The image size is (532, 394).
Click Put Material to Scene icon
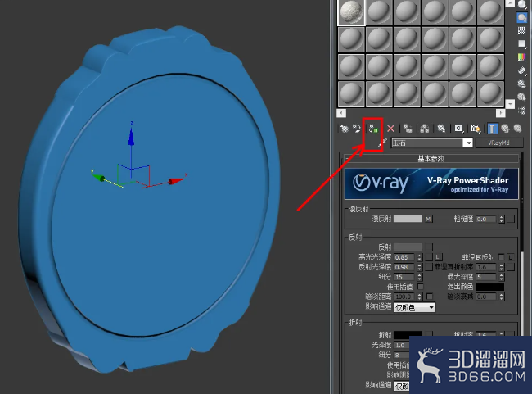coord(357,129)
